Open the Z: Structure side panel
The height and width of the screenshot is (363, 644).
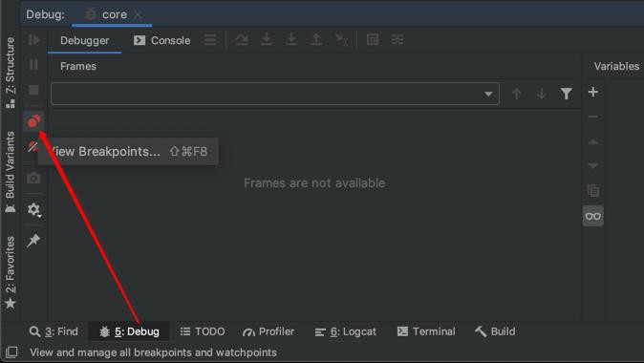pyautogui.click(x=11, y=73)
